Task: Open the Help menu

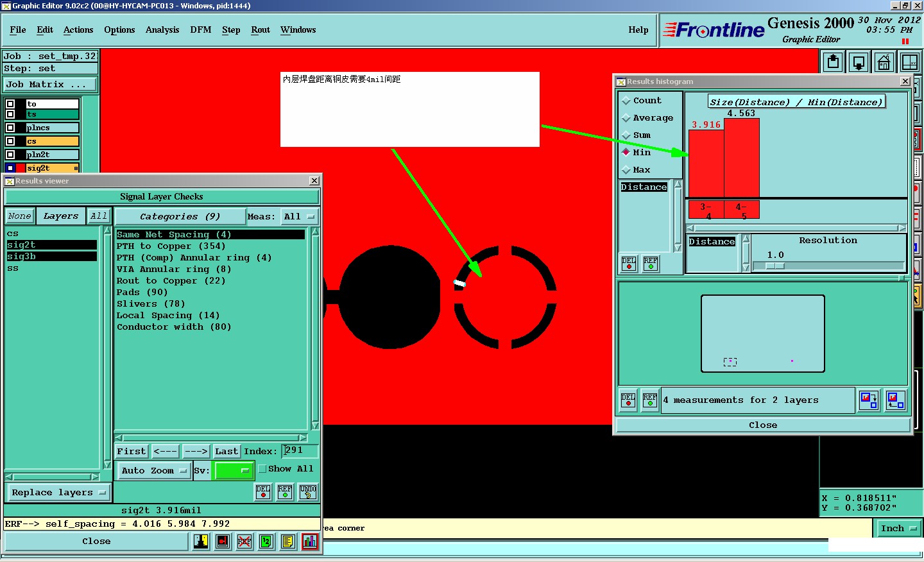Action: coord(638,30)
